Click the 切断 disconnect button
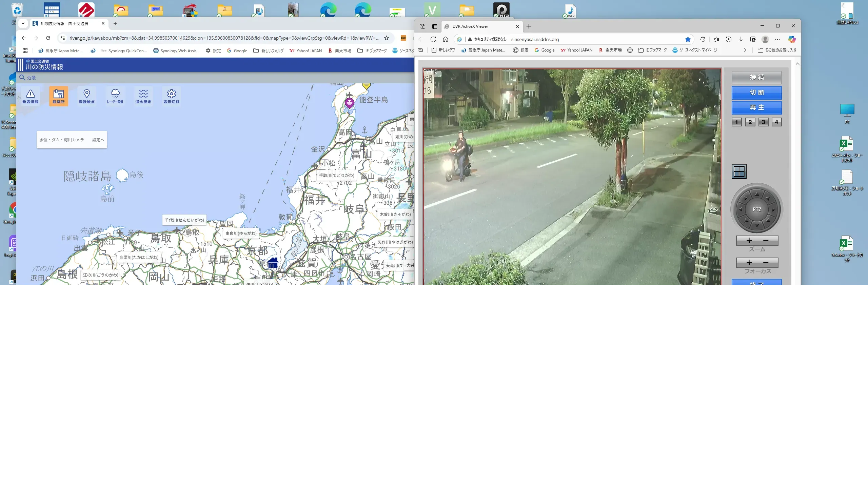Screen dimensions: 868x488 pyautogui.click(x=756, y=93)
